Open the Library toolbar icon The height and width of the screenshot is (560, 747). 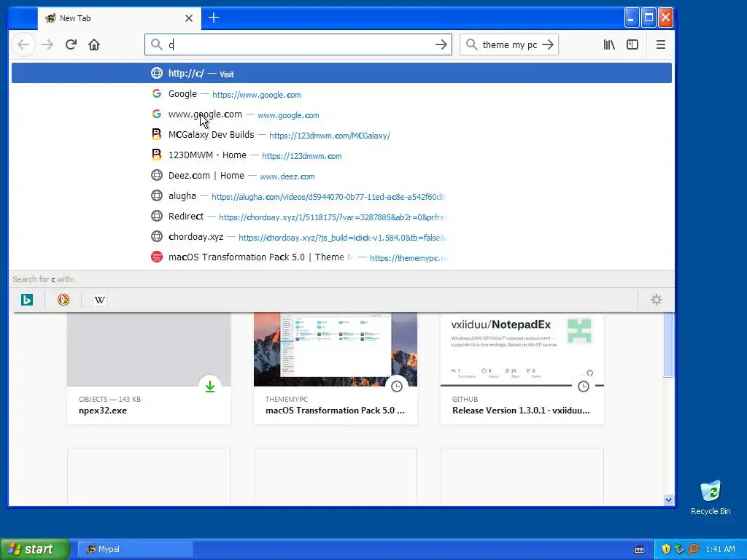pos(609,44)
